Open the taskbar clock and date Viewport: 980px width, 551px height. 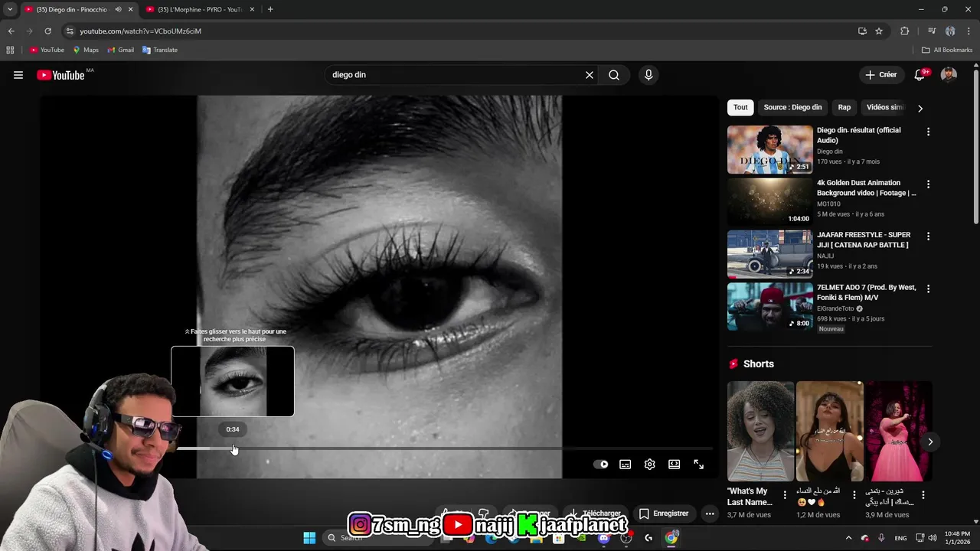coord(957,538)
